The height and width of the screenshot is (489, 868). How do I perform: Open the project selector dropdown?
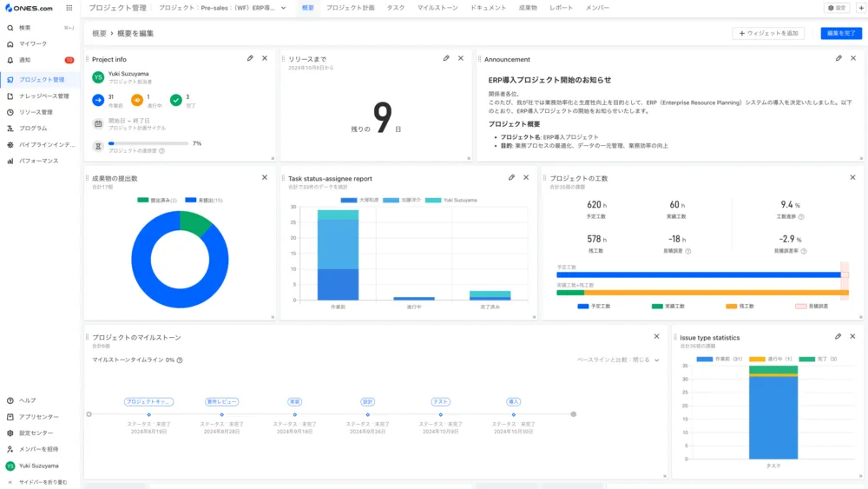pos(222,8)
